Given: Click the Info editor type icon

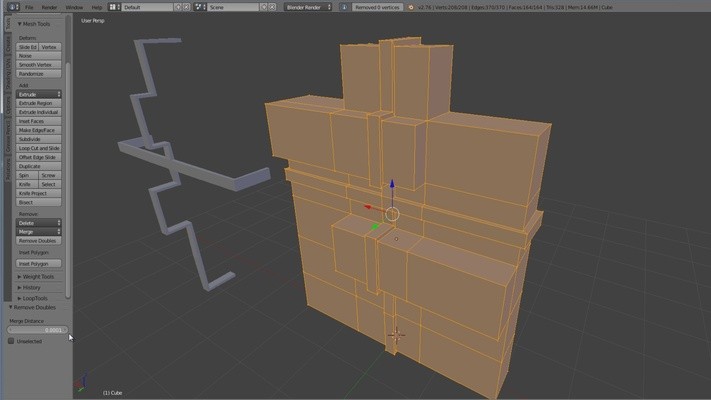Looking at the screenshot, I should coord(13,7).
